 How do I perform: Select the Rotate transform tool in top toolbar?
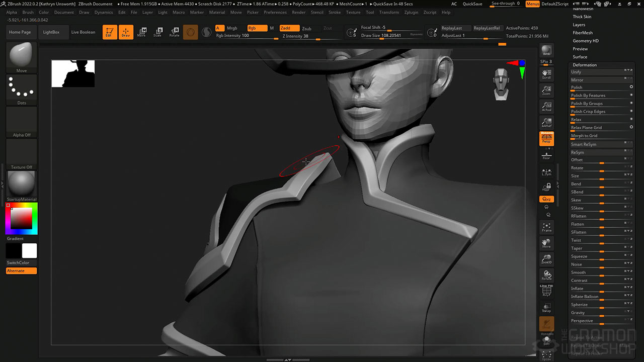(174, 32)
